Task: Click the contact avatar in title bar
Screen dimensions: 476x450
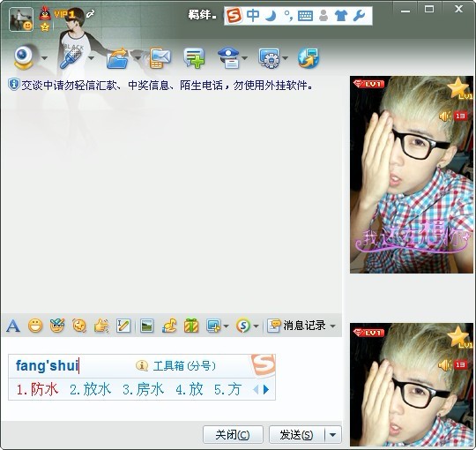Action: click(x=21, y=19)
